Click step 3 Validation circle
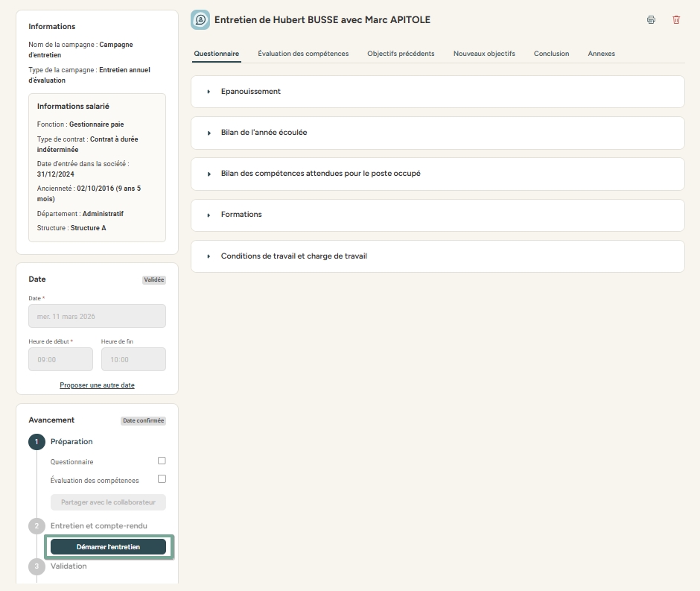 pos(36,566)
